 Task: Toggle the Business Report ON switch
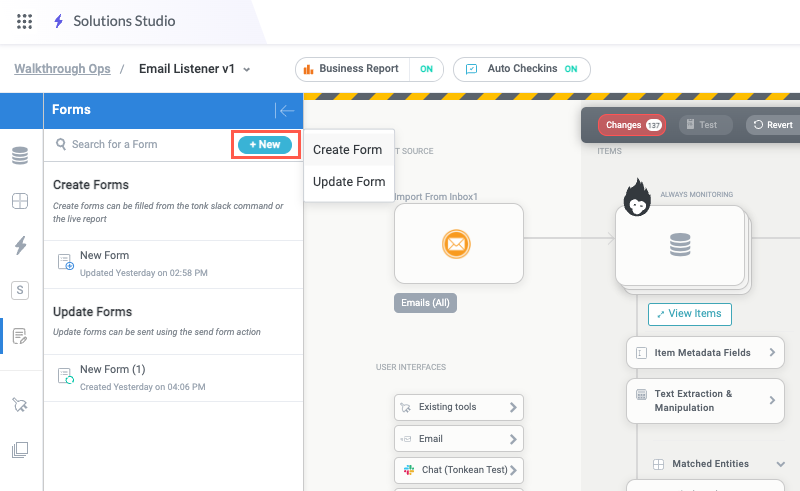point(426,69)
